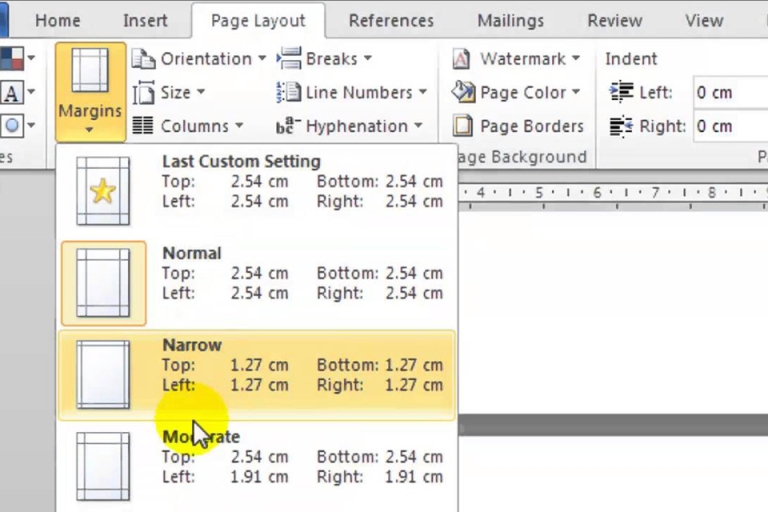768x512 pixels.
Task: Open the Watermark dropdown
Action: (x=516, y=59)
